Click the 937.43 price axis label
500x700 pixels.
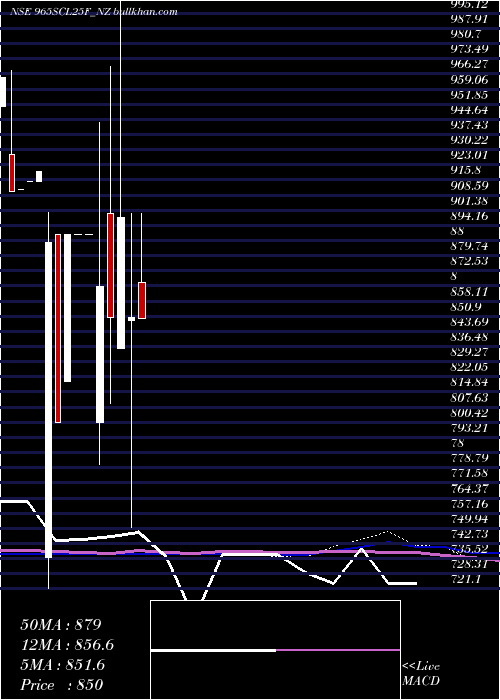tap(470, 125)
